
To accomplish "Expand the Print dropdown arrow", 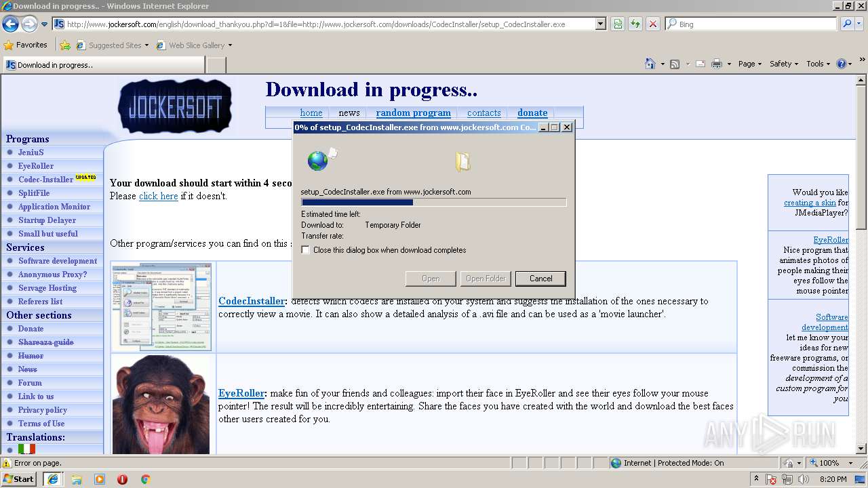I will pos(729,64).
